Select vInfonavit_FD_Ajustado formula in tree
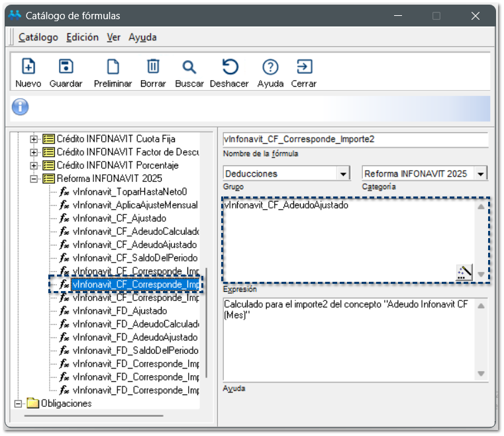This screenshot has width=504, height=436. click(x=119, y=311)
